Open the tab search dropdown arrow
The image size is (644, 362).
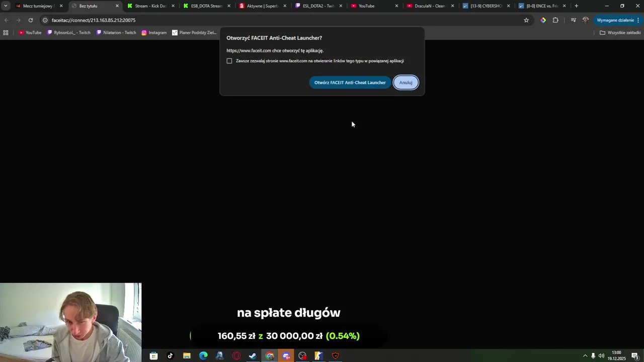click(x=6, y=6)
